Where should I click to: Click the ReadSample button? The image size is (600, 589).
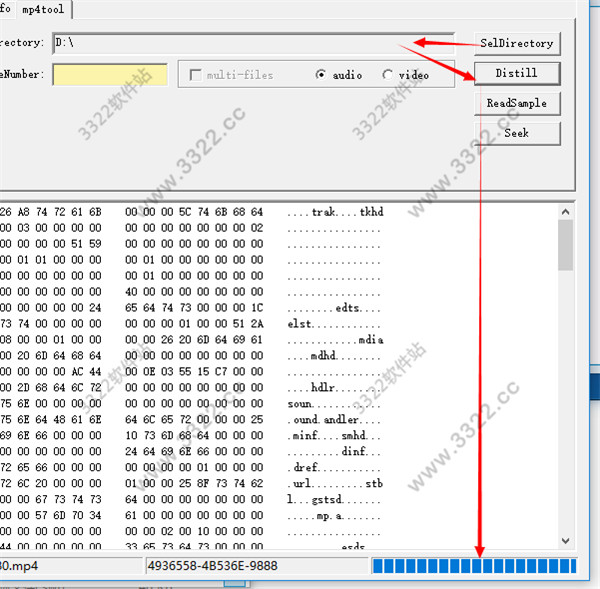[516, 103]
